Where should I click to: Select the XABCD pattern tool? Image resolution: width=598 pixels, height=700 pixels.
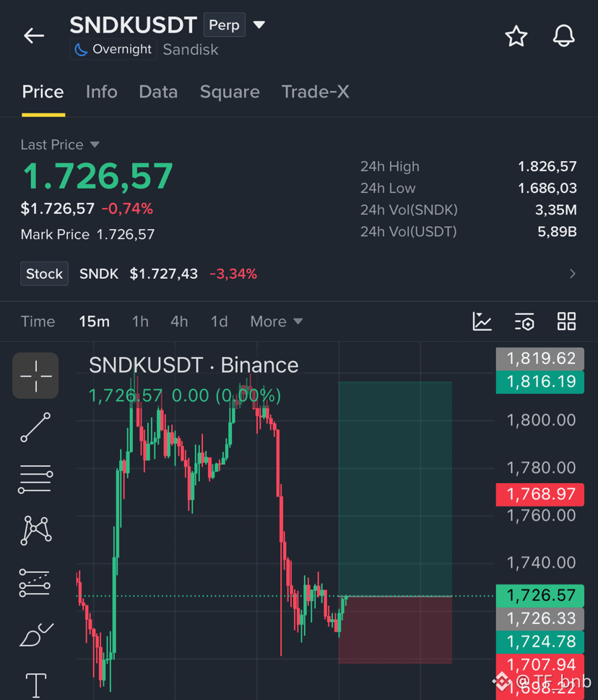point(35,530)
